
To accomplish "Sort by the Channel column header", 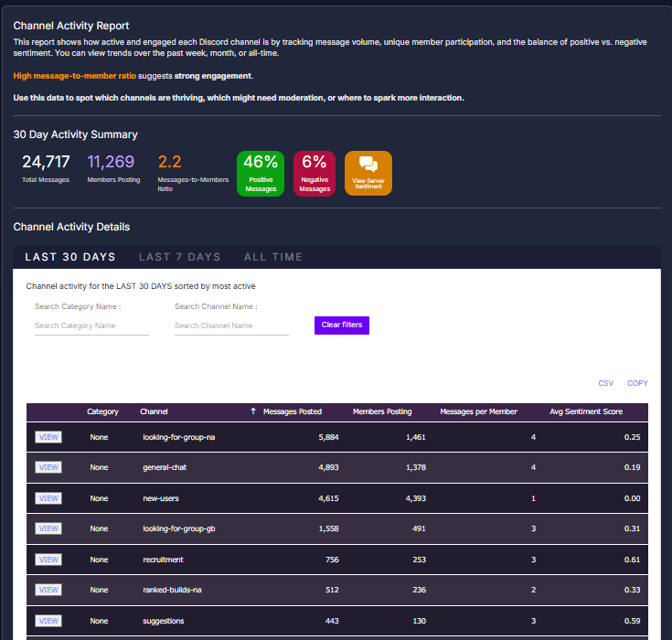I will click(154, 412).
